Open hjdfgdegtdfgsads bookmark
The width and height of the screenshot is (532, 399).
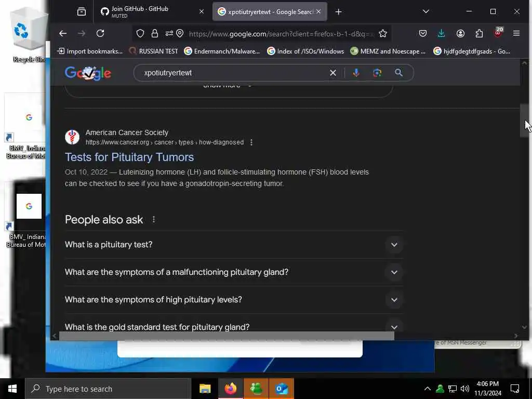472,51
